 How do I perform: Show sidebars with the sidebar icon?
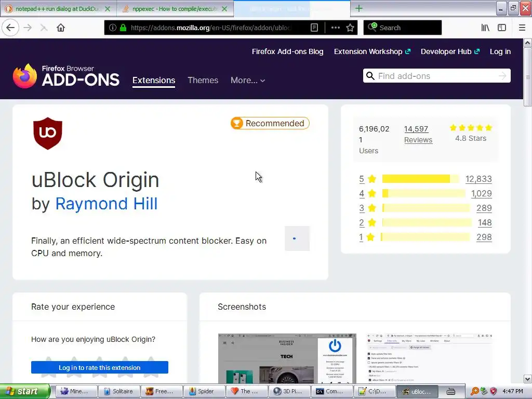pyautogui.click(x=502, y=28)
